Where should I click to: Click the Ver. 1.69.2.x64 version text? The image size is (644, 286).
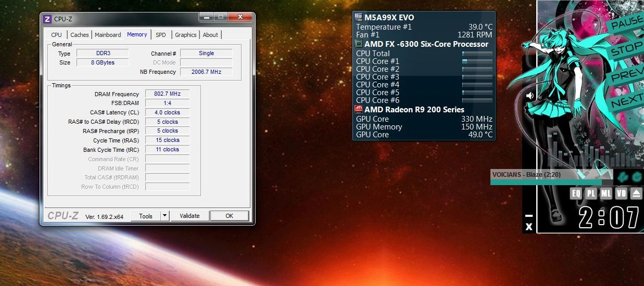[104, 216]
